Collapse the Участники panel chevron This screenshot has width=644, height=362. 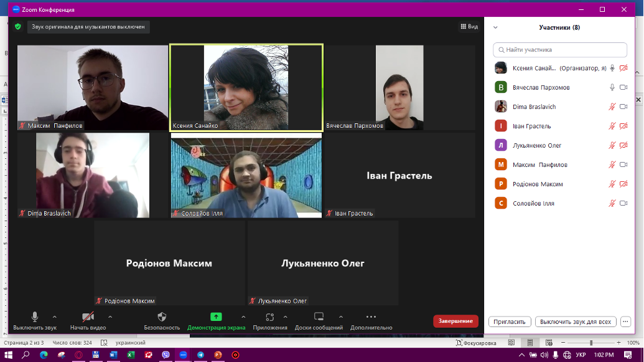[x=495, y=27]
